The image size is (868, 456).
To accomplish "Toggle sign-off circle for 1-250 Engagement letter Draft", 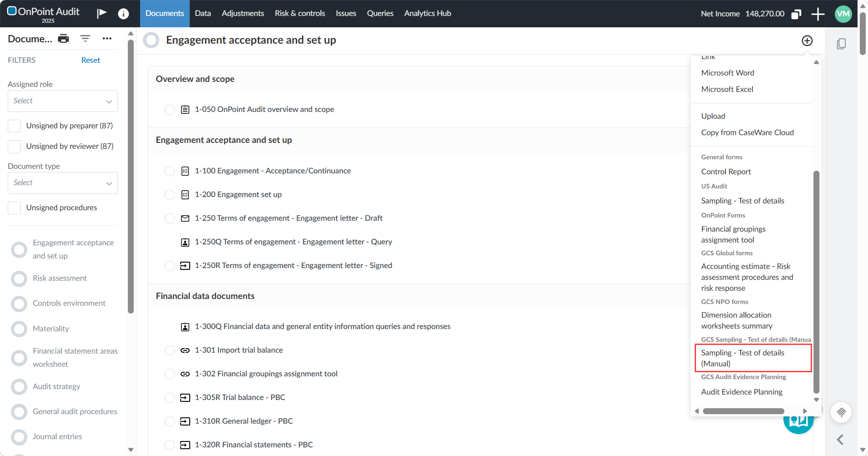I will (x=170, y=218).
